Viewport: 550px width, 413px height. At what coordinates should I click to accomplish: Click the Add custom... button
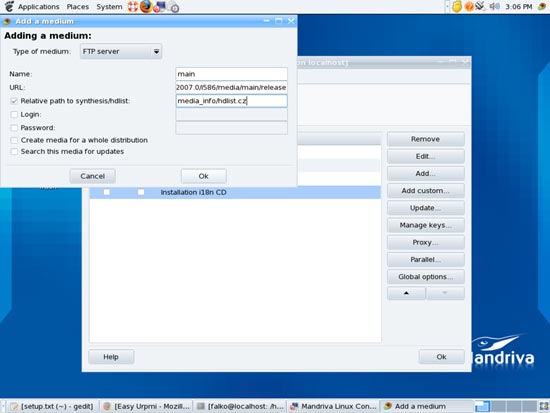(x=426, y=191)
